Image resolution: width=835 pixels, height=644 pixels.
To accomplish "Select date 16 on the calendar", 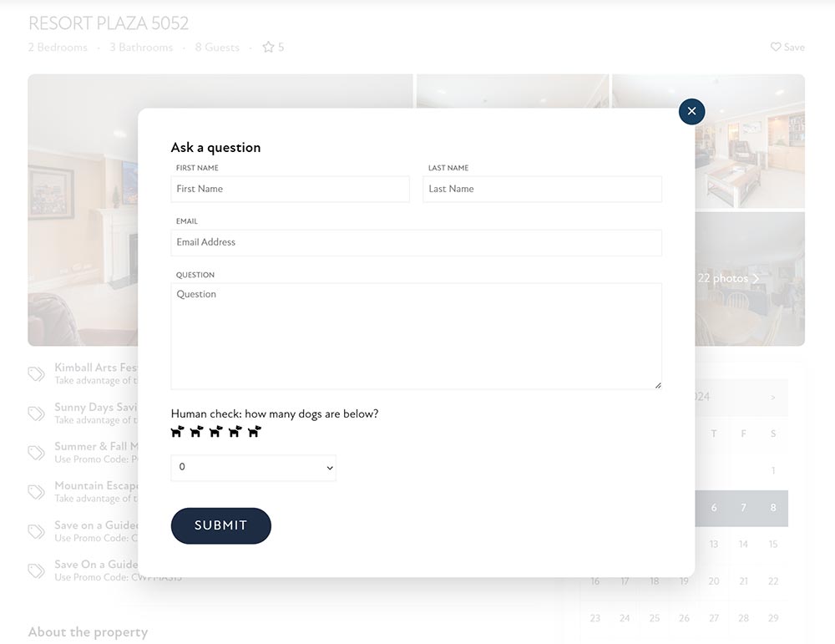I will pos(595,581).
